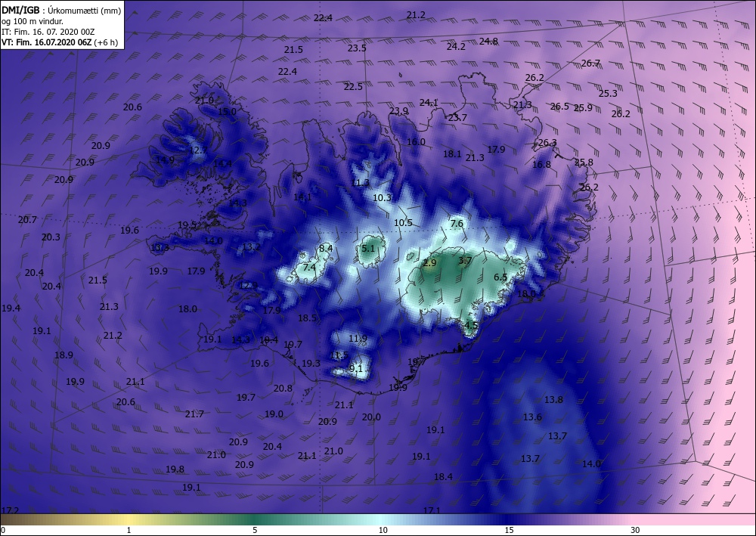The width and height of the screenshot is (756, 536).
Task: Click the '30' tick label on the color scale
Action: click(635, 530)
